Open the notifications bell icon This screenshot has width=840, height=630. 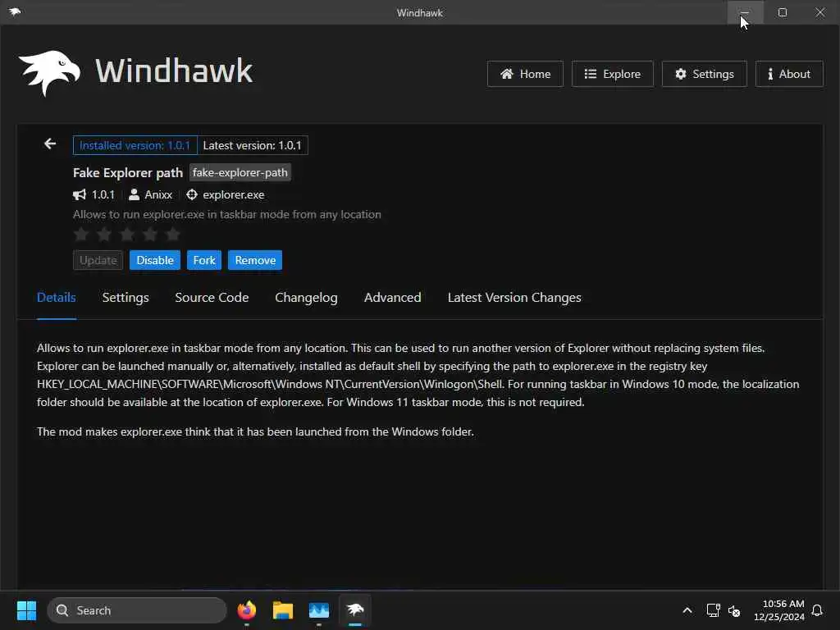[x=818, y=610]
